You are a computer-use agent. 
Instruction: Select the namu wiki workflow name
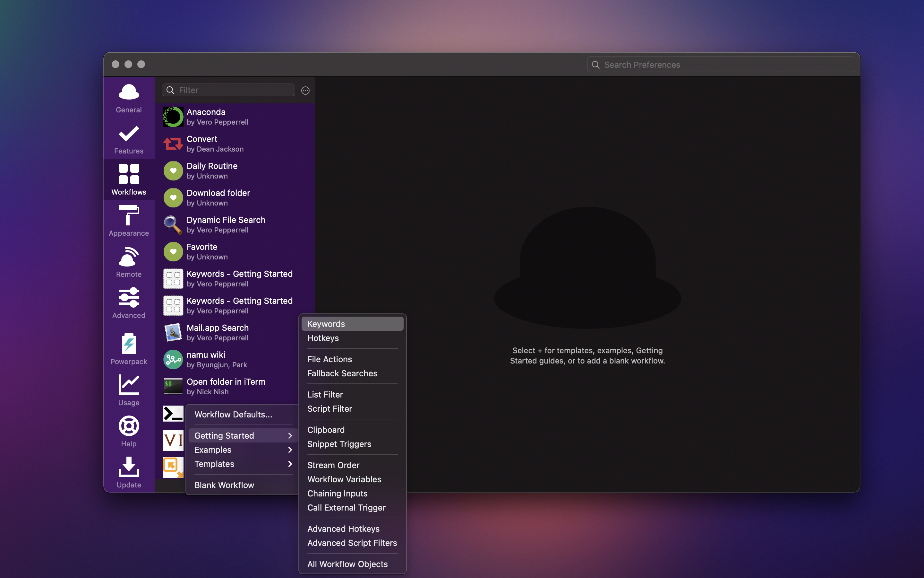point(206,355)
